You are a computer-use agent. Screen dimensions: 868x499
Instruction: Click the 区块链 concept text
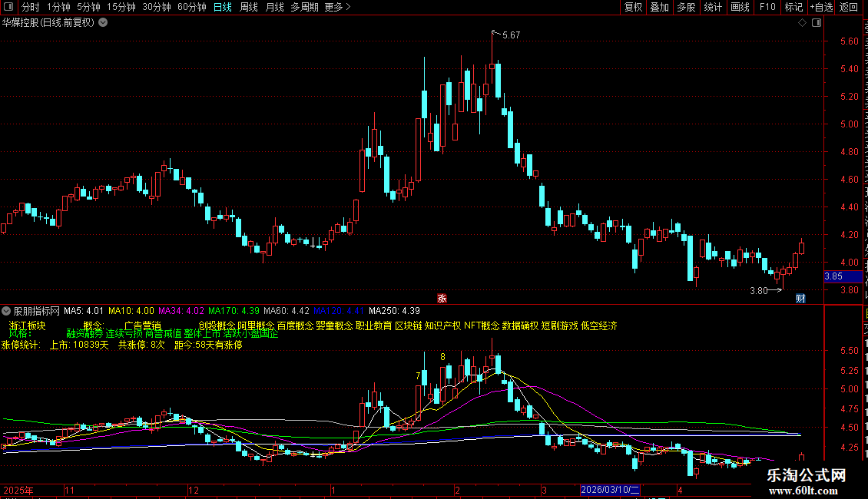pyautogui.click(x=409, y=326)
